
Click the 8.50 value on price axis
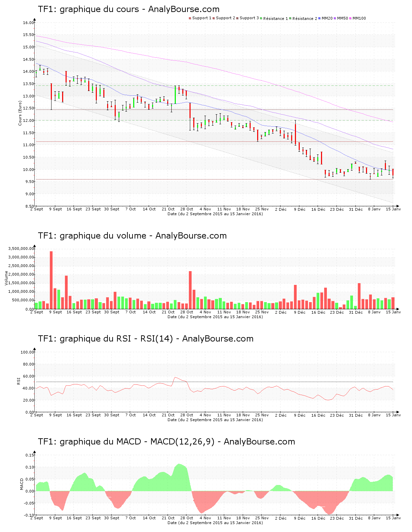pyautogui.click(x=29, y=206)
